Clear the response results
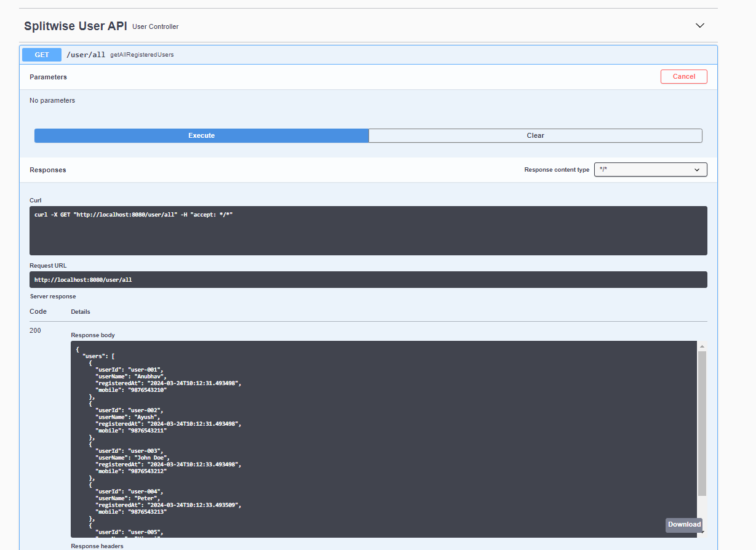This screenshot has width=756, height=550. click(536, 135)
